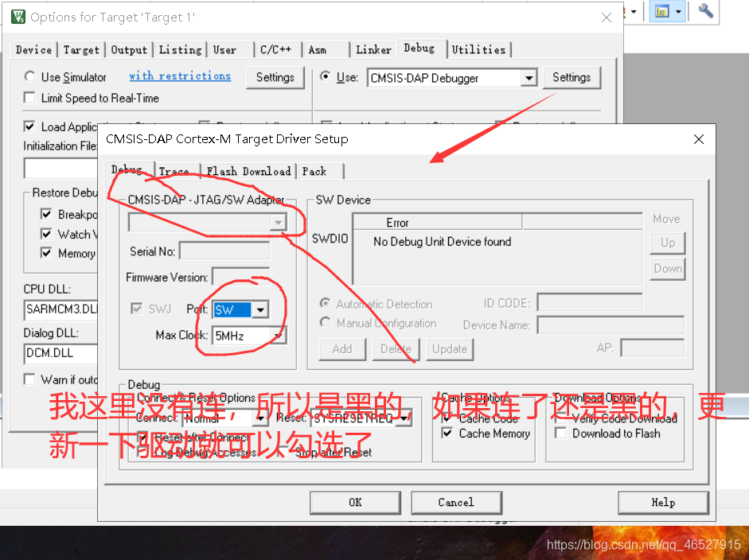Toggle Limit Speed to Real-Time checkbox
749x560 pixels.
pos(29,98)
